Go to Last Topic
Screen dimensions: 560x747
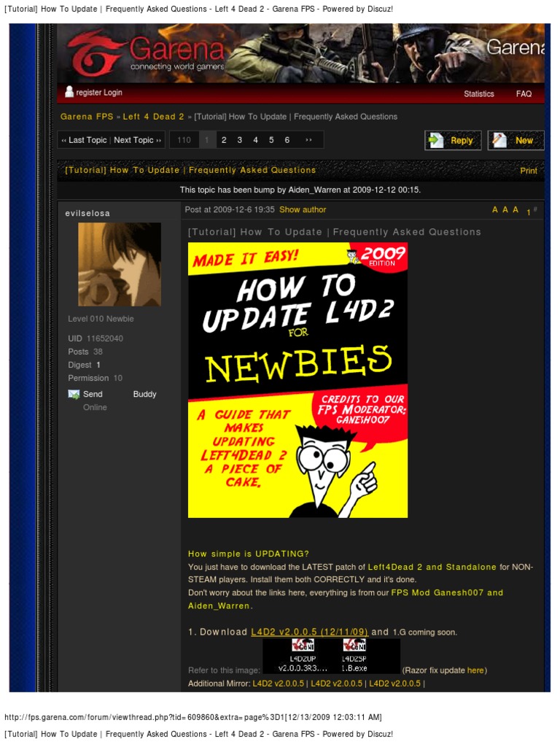pyautogui.click(x=85, y=140)
